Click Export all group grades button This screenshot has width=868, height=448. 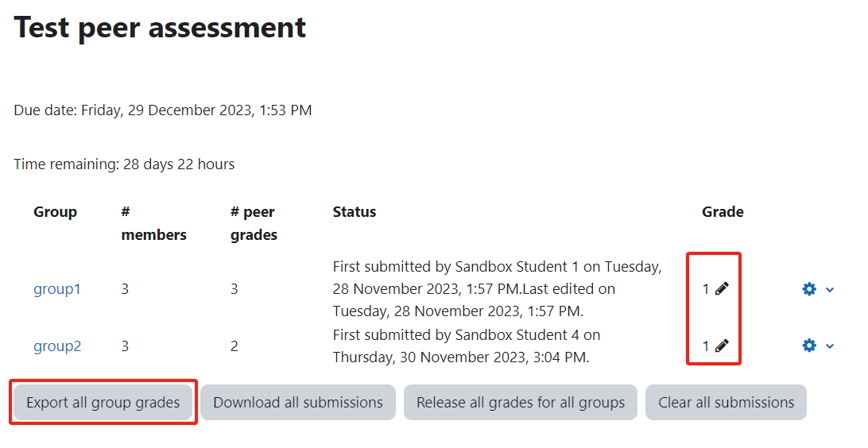point(103,403)
